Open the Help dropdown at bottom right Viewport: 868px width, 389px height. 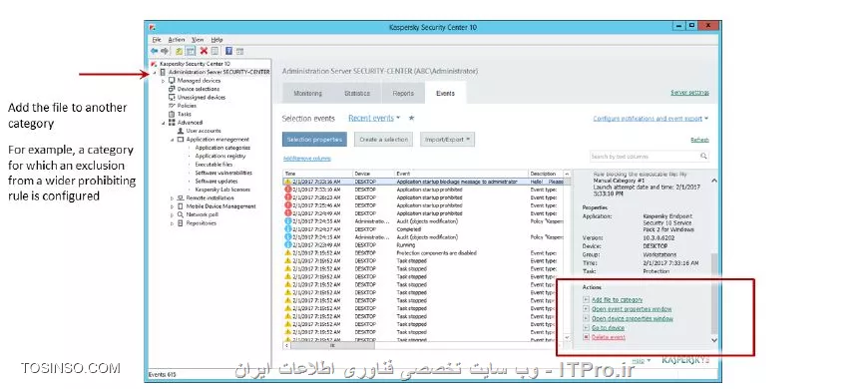pos(642,360)
